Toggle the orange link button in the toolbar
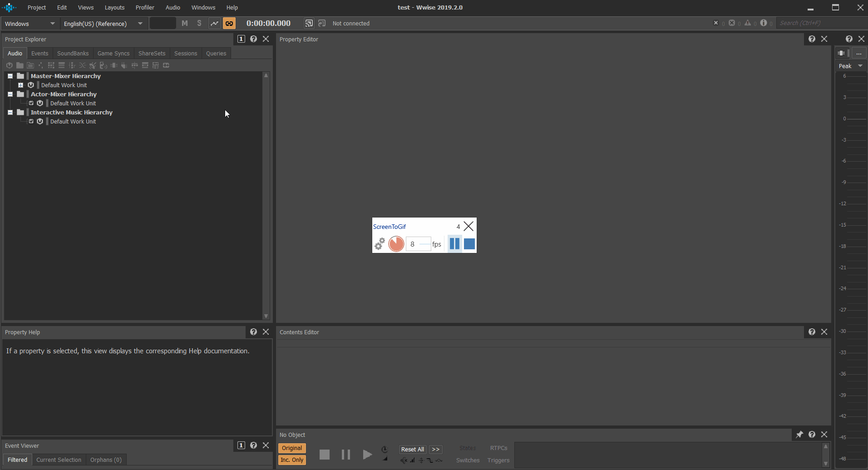The height and width of the screenshot is (470, 868). pos(229,23)
